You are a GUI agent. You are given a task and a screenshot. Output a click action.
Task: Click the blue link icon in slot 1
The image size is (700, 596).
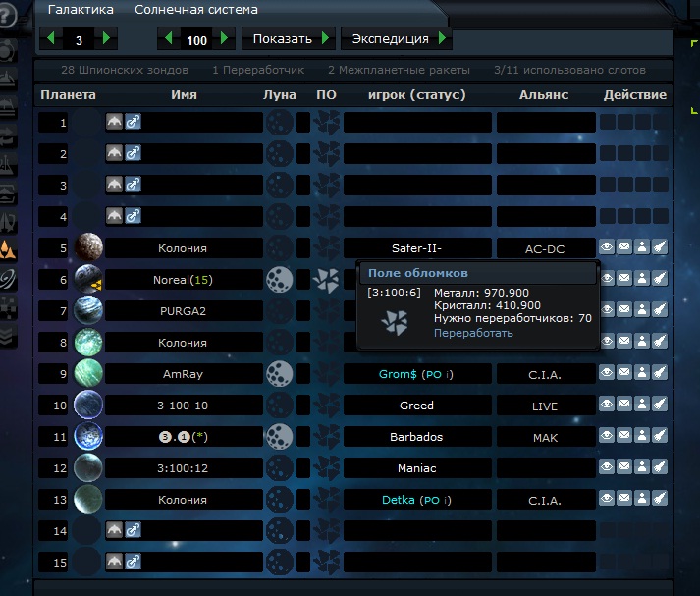[x=134, y=122]
